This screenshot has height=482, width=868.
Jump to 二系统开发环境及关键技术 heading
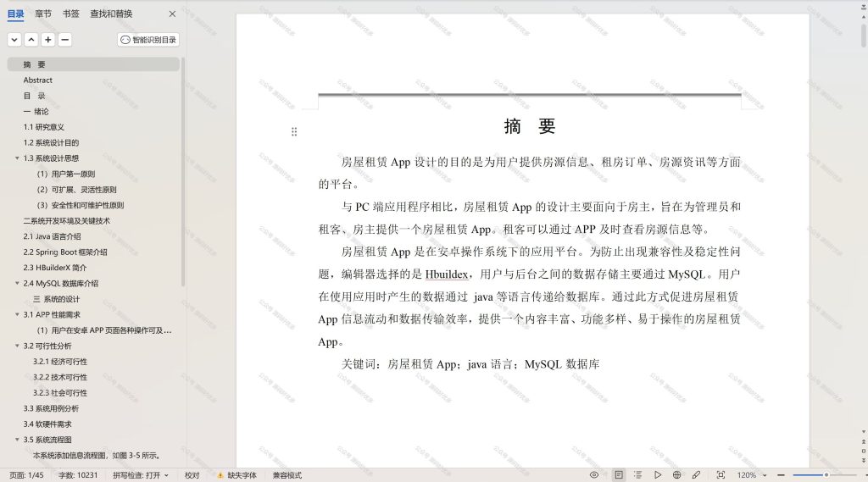tap(66, 221)
